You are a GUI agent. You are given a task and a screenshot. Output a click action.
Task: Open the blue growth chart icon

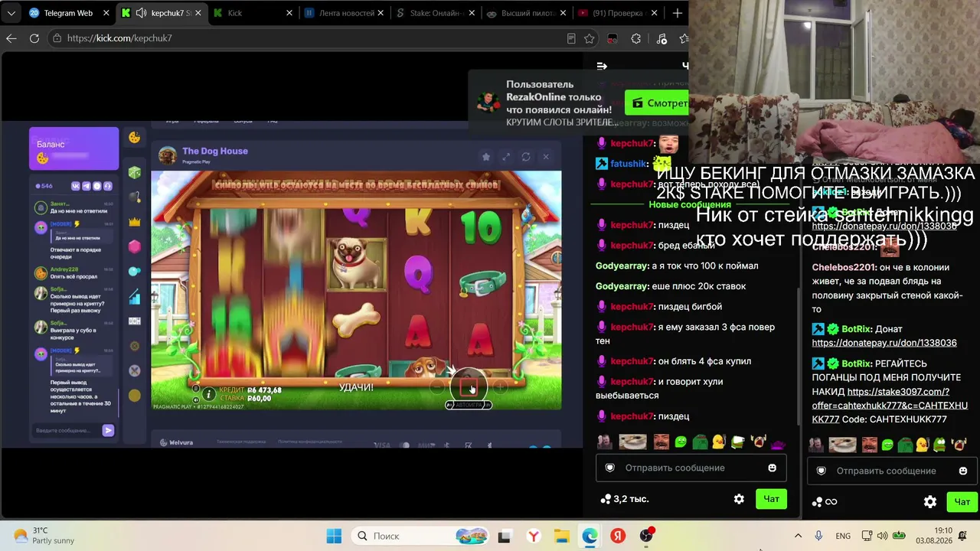(135, 296)
